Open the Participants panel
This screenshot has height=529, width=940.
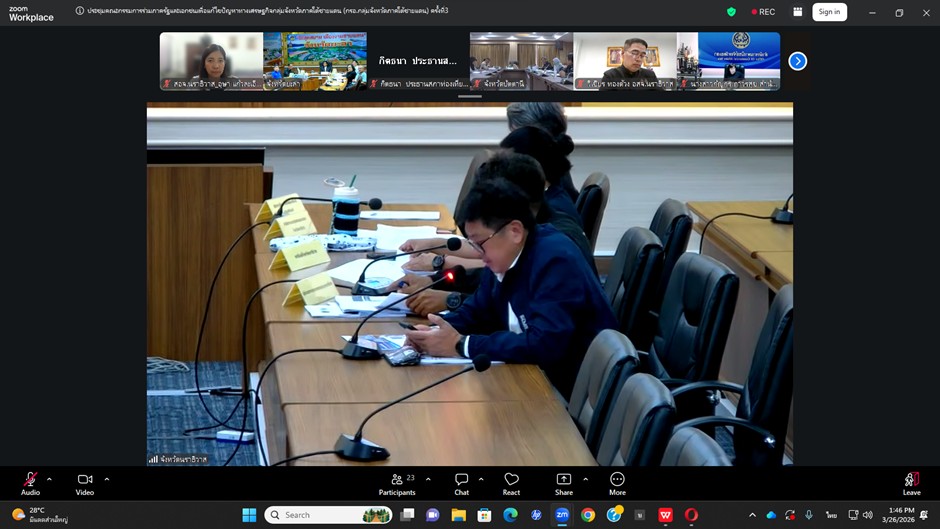point(396,481)
